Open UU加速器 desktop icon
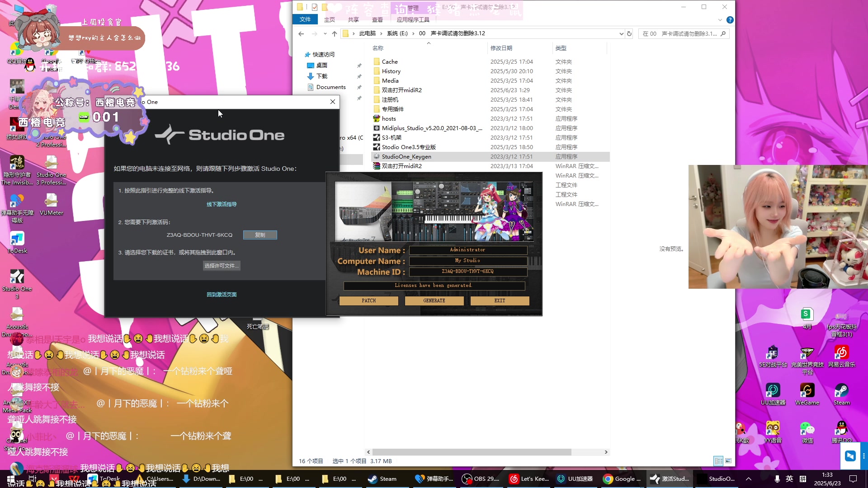This screenshot has width=868, height=488. (x=773, y=394)
